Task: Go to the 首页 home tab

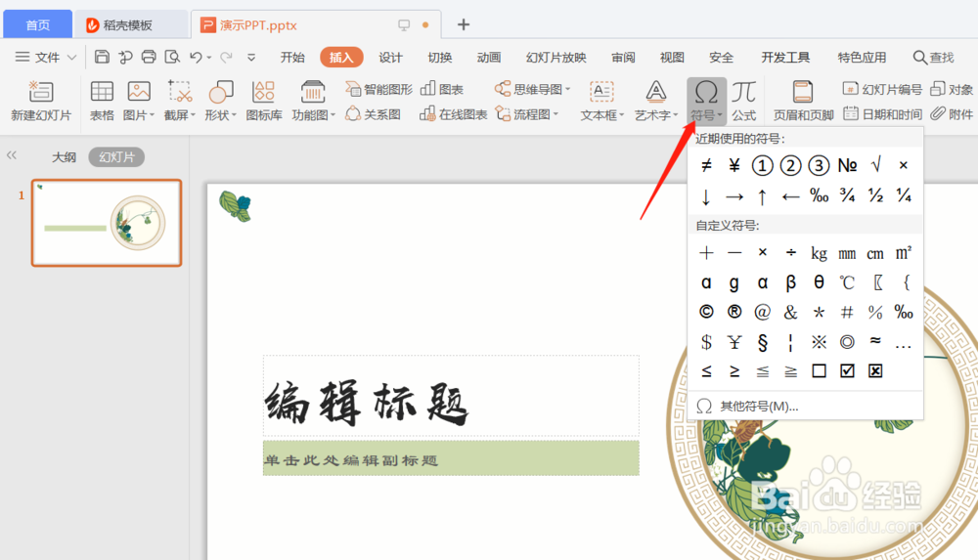Action: pos(37,25)
